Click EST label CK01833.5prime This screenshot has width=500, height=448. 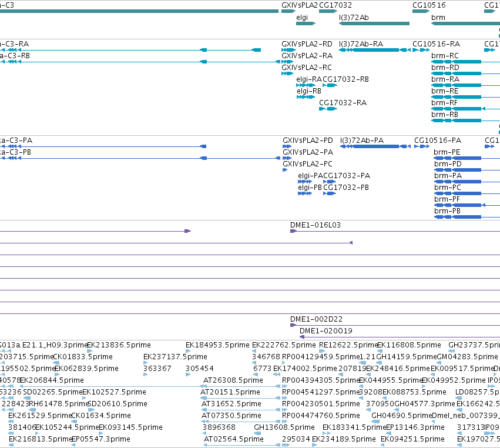click(83, 357)
